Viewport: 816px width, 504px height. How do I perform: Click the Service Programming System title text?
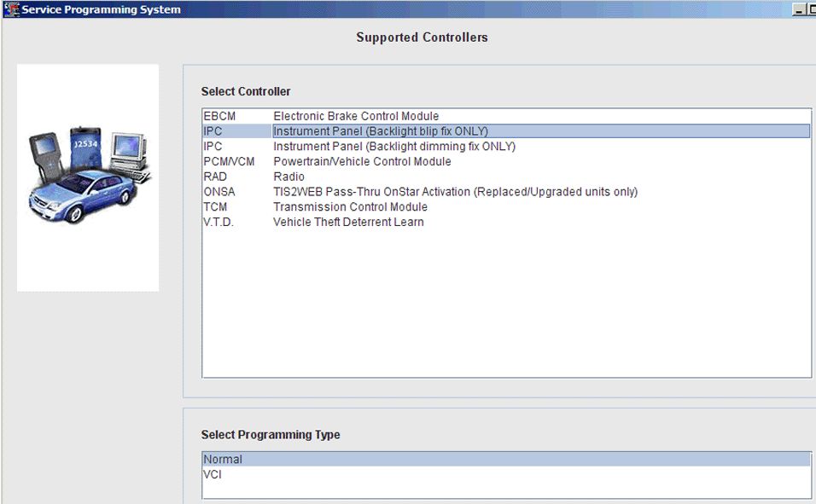click(x=101, y=9)
